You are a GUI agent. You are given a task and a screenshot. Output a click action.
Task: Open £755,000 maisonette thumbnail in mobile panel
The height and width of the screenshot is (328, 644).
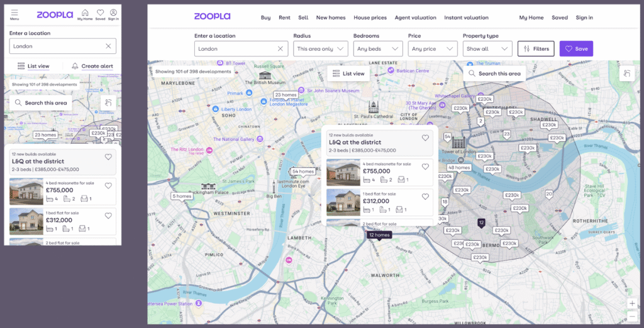pos(26,191)
